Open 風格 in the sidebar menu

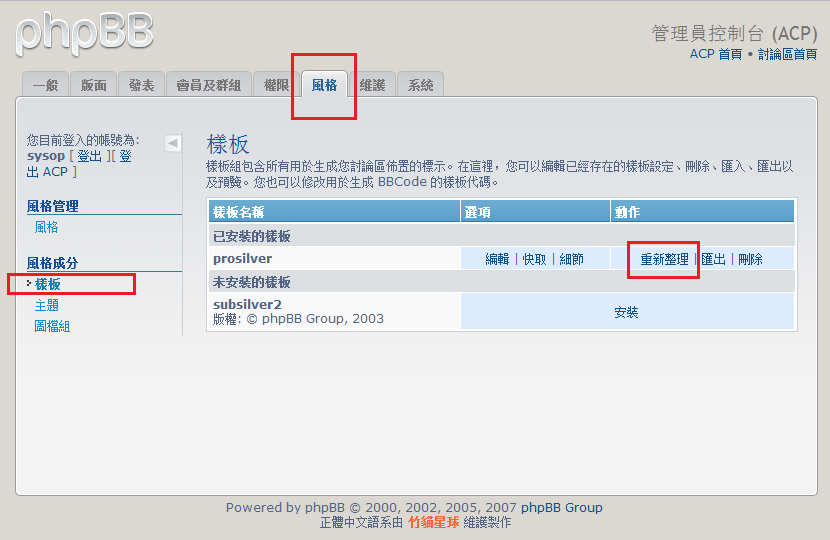pyautogui.click(x=47, y=227)
